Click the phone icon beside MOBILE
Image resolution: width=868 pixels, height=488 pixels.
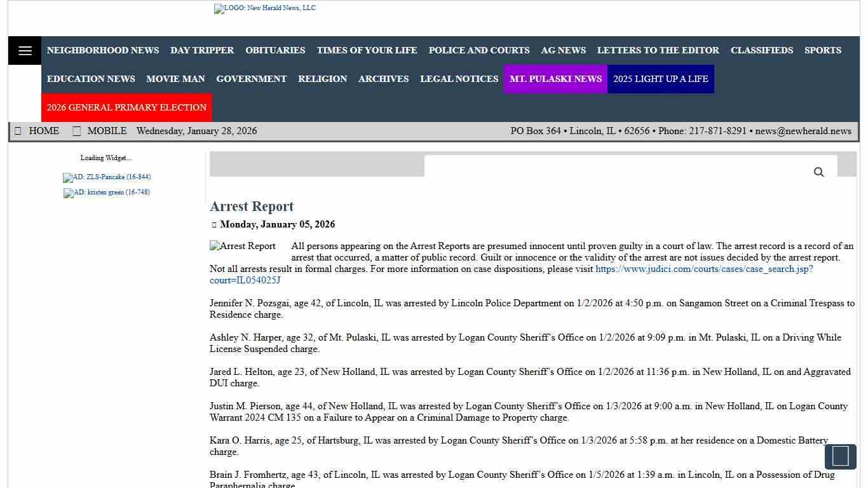point(76,131)
